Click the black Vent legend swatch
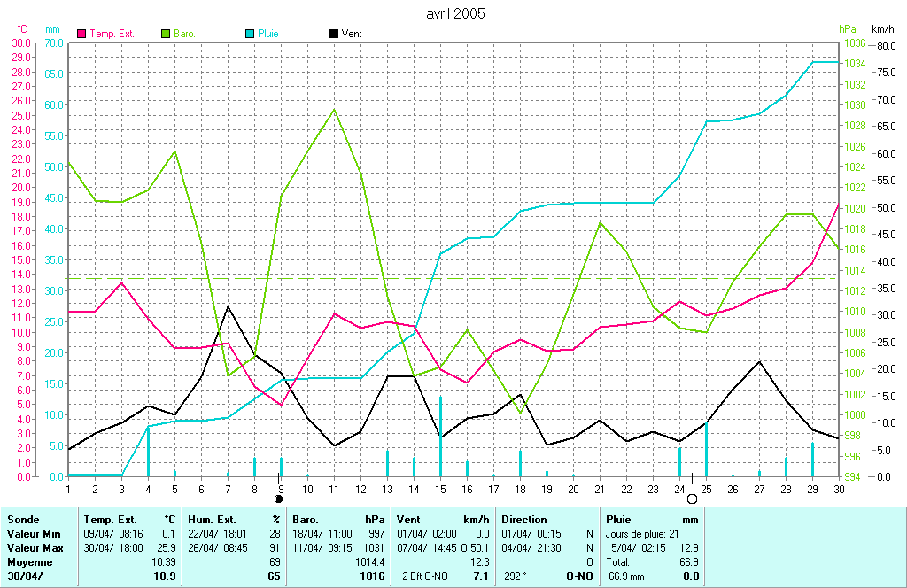 click(x=333, y=34)
